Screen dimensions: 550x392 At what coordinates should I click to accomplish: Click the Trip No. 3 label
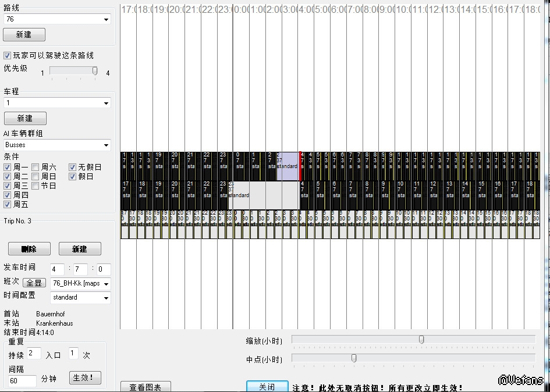(17, 221)
